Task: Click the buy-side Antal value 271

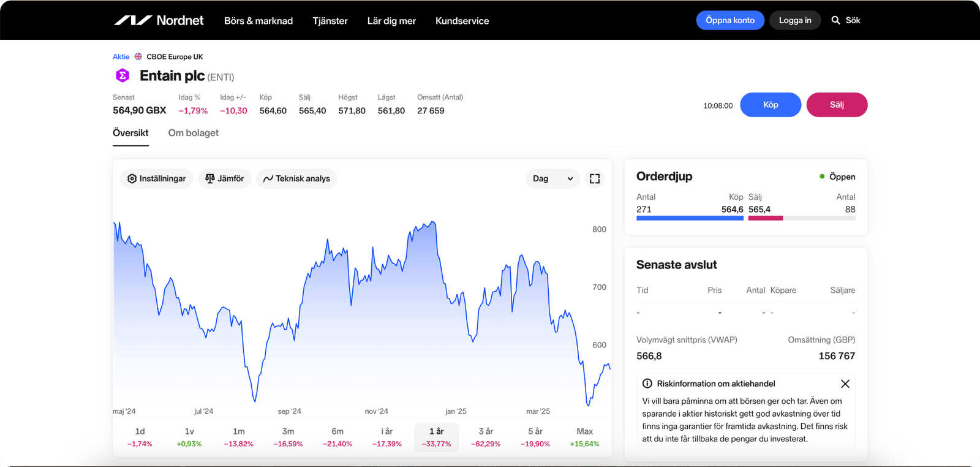Action: [644, 210]
